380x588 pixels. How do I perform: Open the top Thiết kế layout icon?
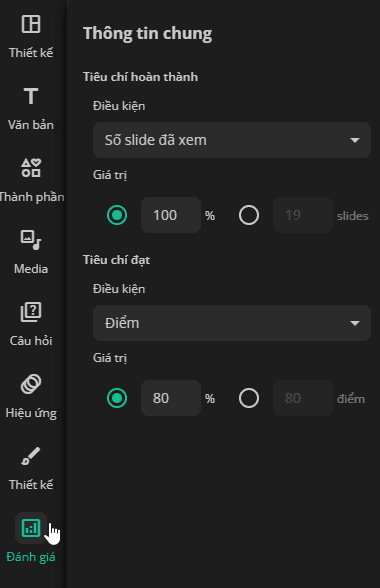31,24
